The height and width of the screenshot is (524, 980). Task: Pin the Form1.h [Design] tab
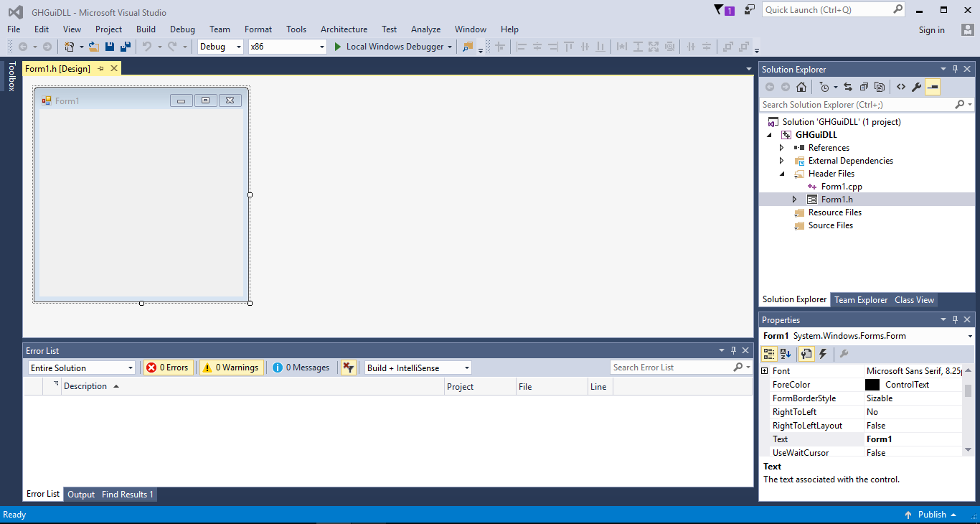pos(101,69)
